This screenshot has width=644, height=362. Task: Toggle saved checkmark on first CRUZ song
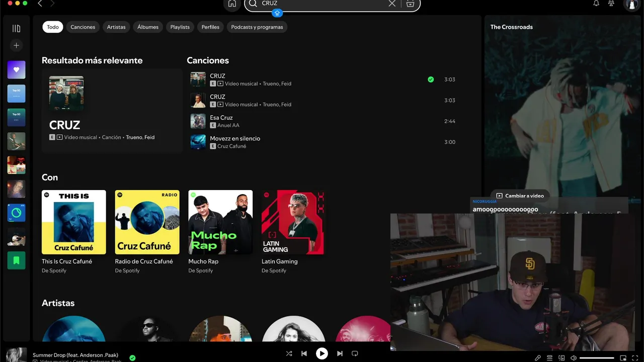pyautogui.click(x=431, y=79)
